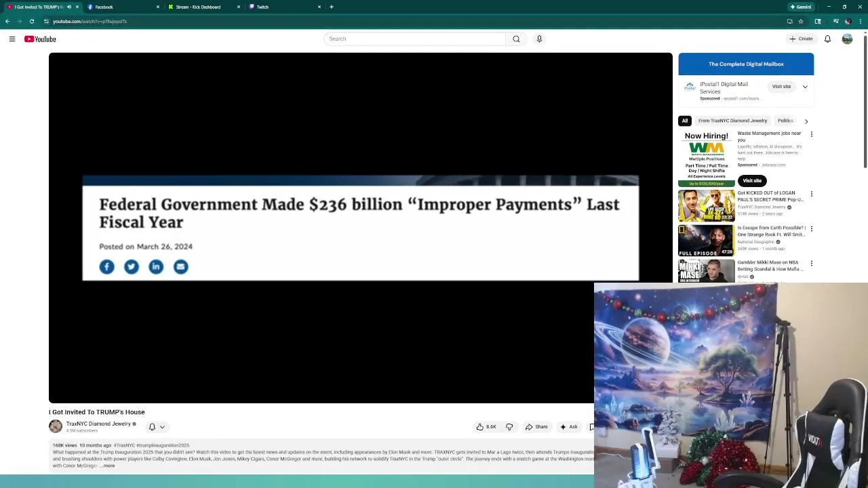Mute the YouTube tab audio speaker icon
The image size is (868, 488).
point(68,7)
